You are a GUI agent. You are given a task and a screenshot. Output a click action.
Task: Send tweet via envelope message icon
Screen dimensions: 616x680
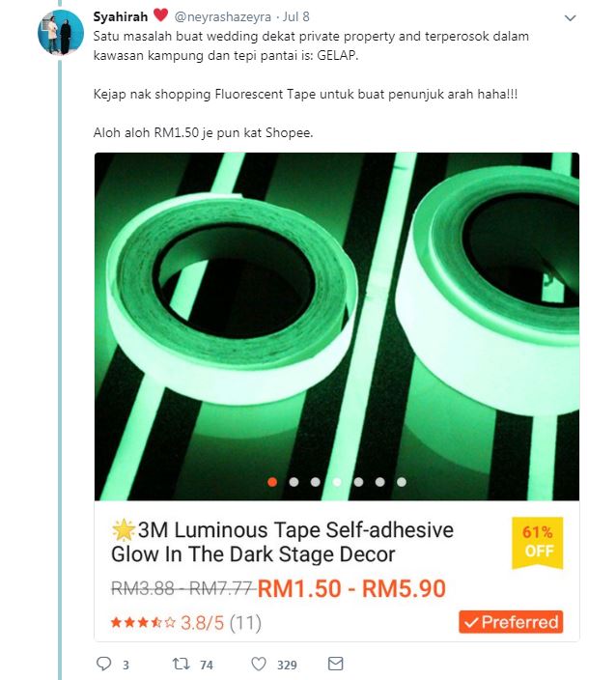click(x=336, y=664)
